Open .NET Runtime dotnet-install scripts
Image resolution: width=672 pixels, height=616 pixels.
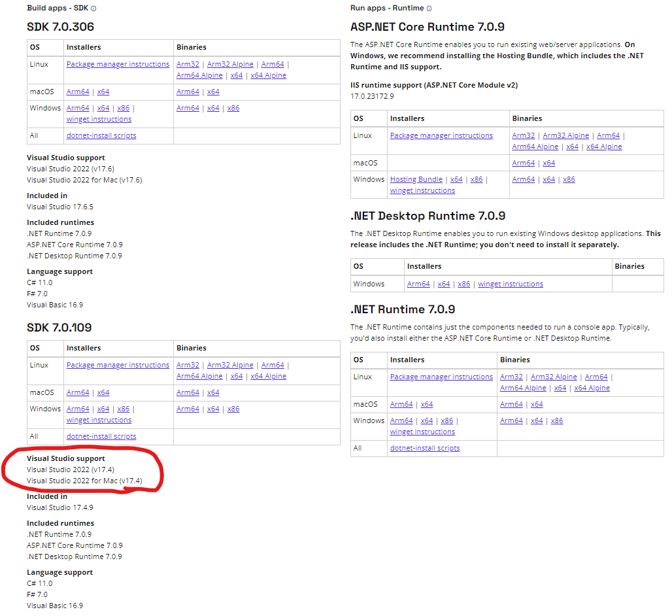[425, 448]
